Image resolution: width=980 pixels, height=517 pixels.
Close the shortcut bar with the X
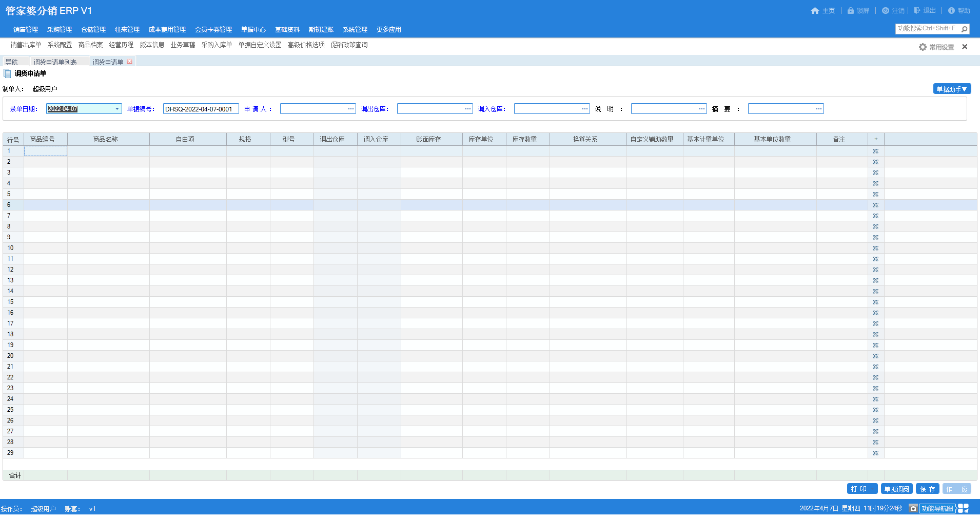click(965, 47)
